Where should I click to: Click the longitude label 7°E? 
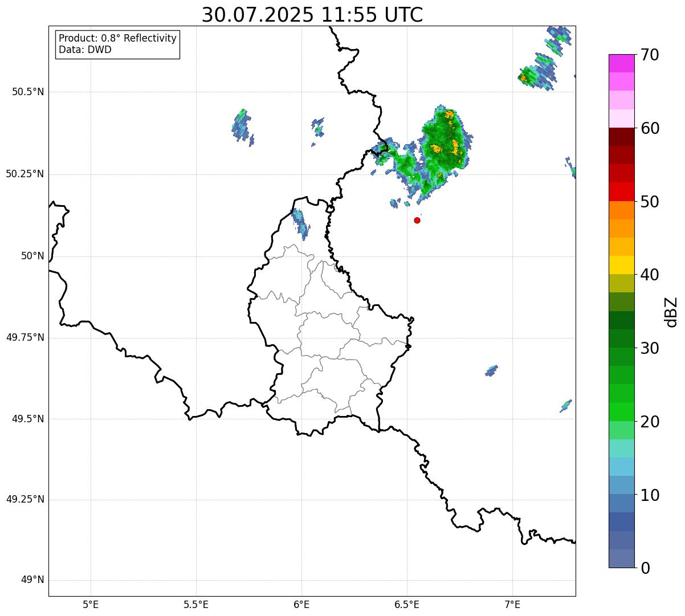(512, 604)
